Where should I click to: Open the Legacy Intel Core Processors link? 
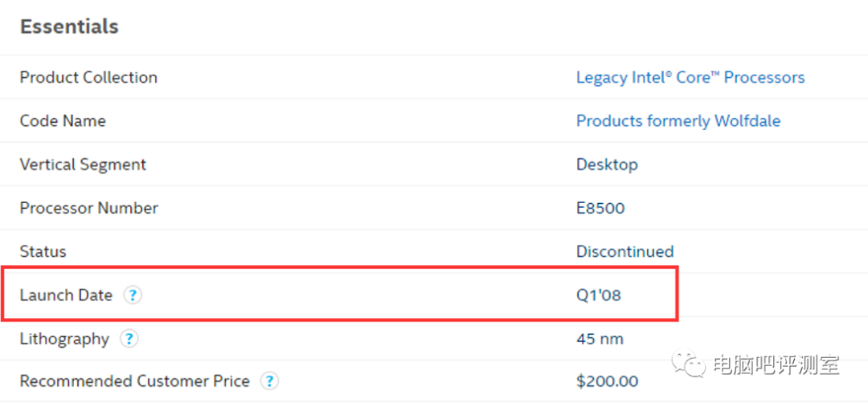[690, 78]
